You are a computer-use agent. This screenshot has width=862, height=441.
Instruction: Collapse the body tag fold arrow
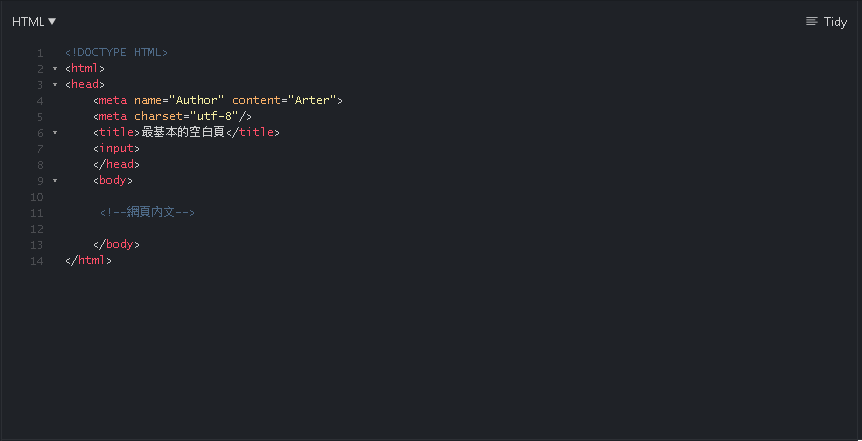click(55, 180)
